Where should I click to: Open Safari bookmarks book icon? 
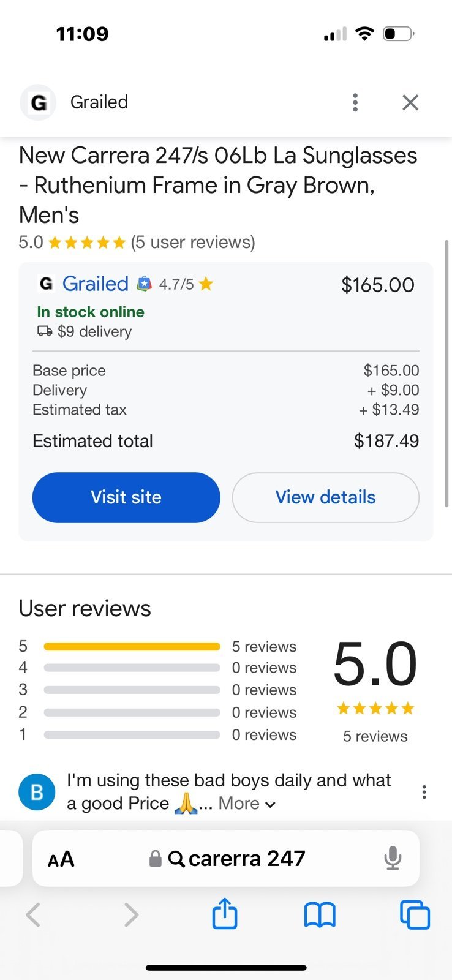(x=320, y=915)
